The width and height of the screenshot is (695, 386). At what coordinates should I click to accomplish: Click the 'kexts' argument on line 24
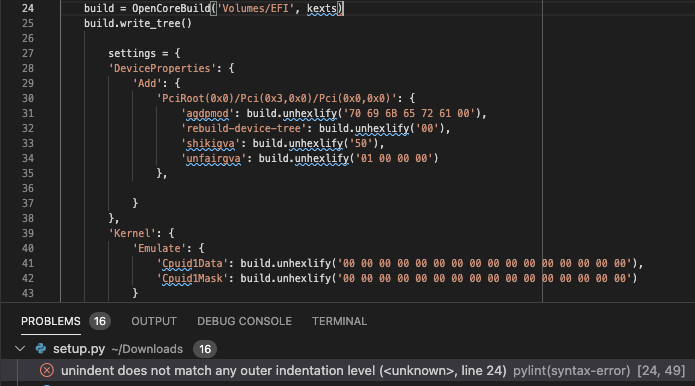[x=322, y=8]
